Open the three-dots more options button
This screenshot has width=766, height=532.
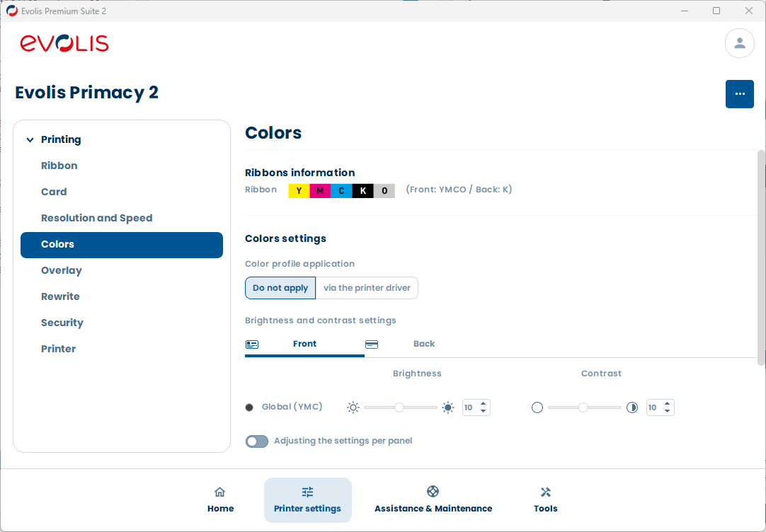pyautogui.click(x=739, y=94)
